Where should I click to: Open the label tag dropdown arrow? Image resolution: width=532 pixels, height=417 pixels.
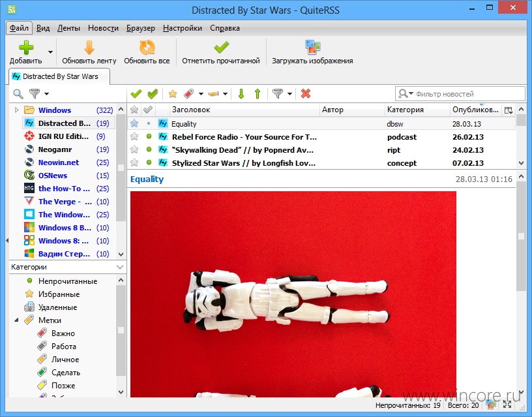[201, 94]
